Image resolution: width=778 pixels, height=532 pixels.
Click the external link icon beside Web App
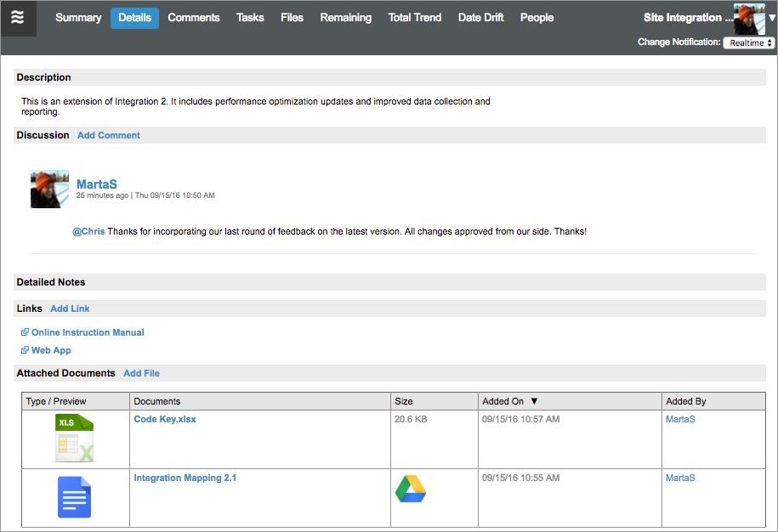(x=25, y=350)
